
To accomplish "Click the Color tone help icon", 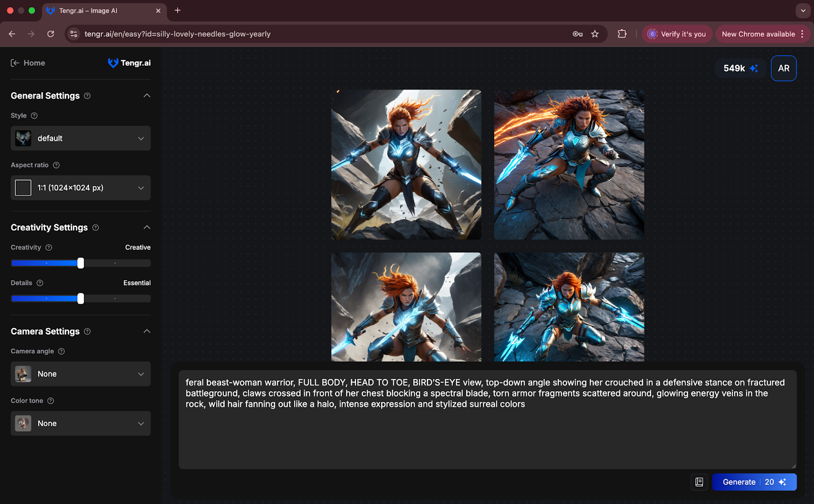I will click(50, 401).
